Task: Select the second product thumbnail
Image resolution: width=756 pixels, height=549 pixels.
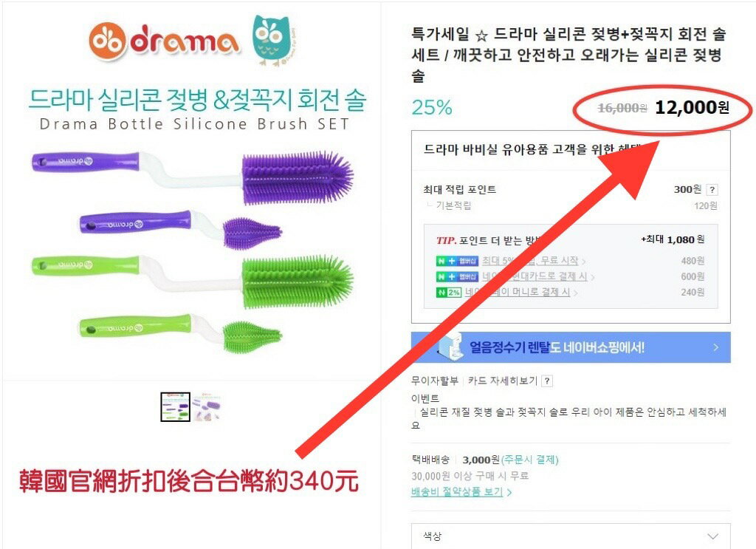Action: pos(207,407)
